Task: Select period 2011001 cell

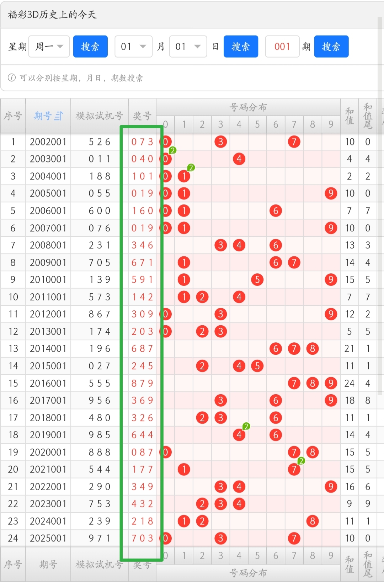Action: 48,297
